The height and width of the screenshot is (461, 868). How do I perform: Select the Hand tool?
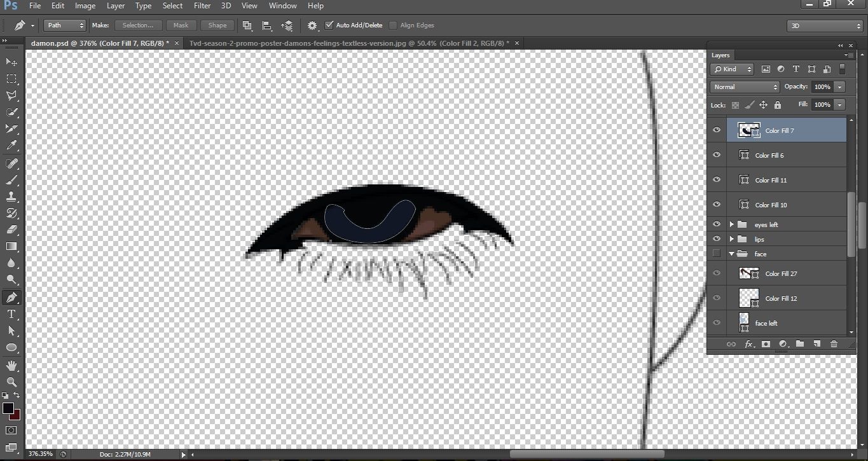click(11, 366)
